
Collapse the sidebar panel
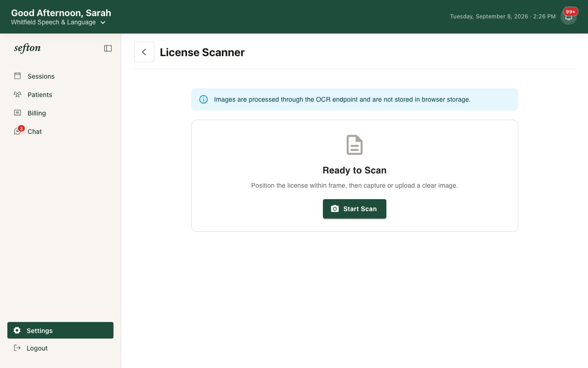click(108, 48)
